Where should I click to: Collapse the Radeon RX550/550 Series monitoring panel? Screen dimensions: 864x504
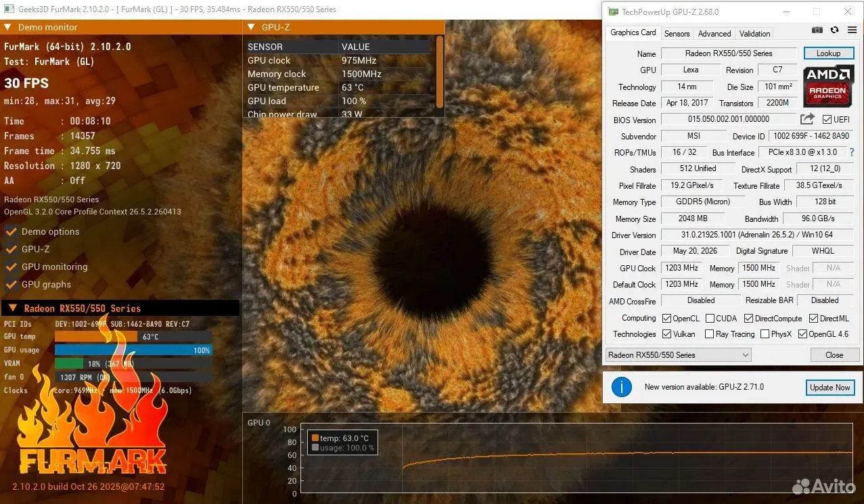coord(12,308)
